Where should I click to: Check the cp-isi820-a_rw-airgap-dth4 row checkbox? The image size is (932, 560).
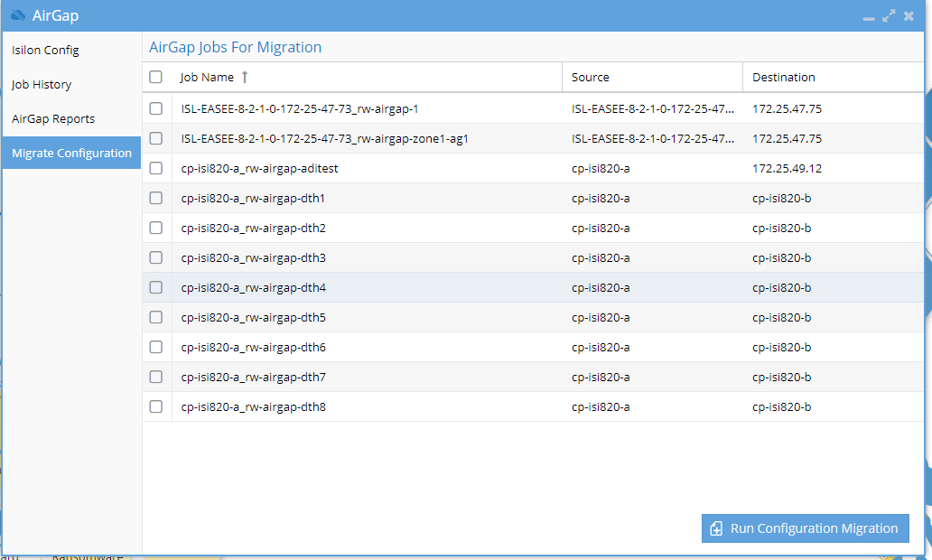point(155,287)
